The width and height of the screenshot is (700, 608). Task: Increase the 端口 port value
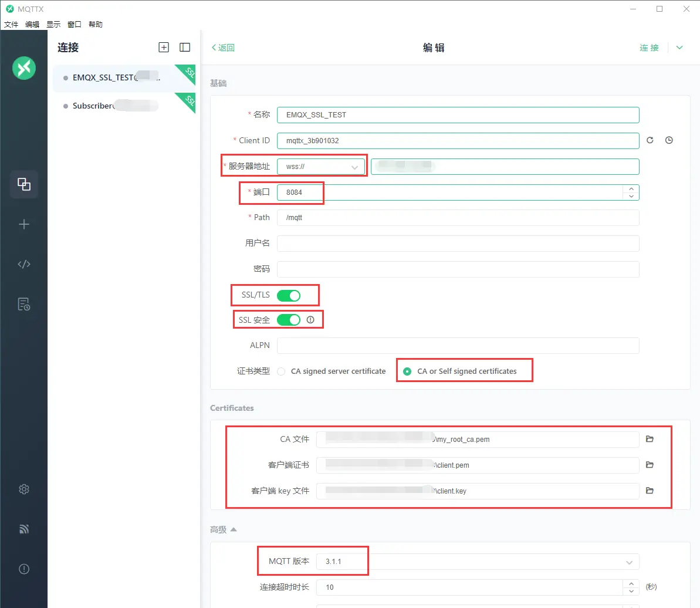tap(631, 189)
